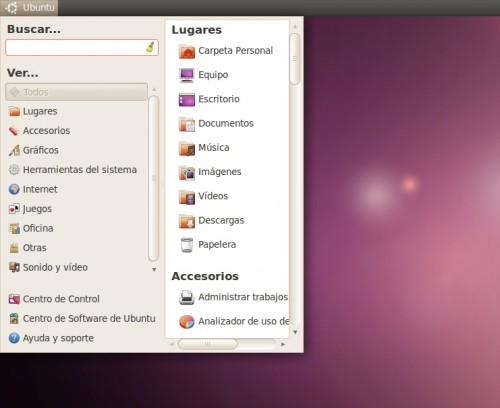
Task: Click the Documentos label
Action: pyautogui.click(x=226, y=123)
